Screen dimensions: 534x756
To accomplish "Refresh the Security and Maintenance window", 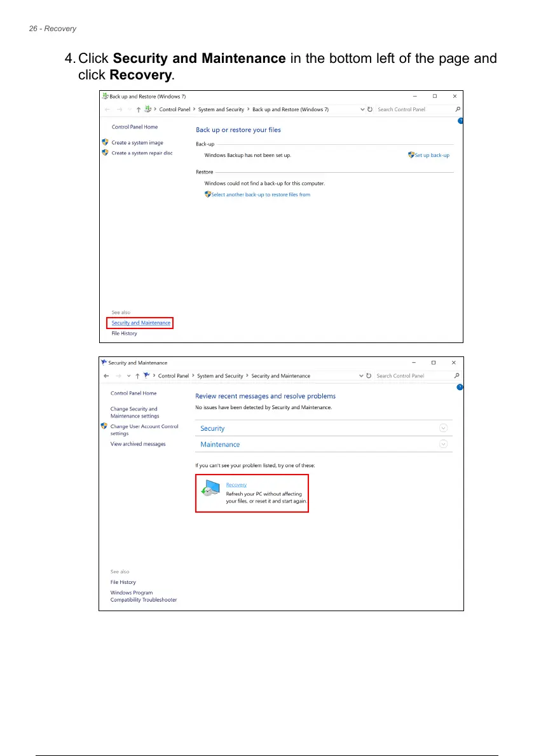I will pyautogui.click(x=369, y=375).
